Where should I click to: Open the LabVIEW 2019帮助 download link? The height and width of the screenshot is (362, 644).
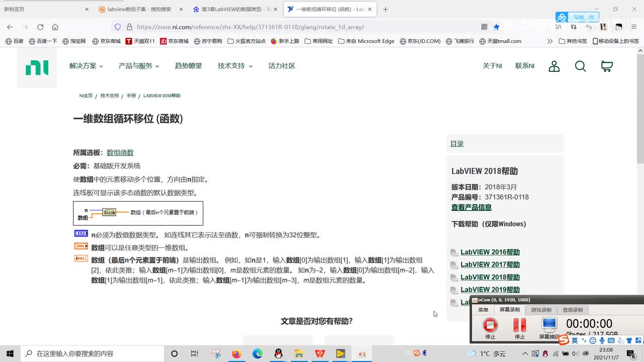point(490,290)
